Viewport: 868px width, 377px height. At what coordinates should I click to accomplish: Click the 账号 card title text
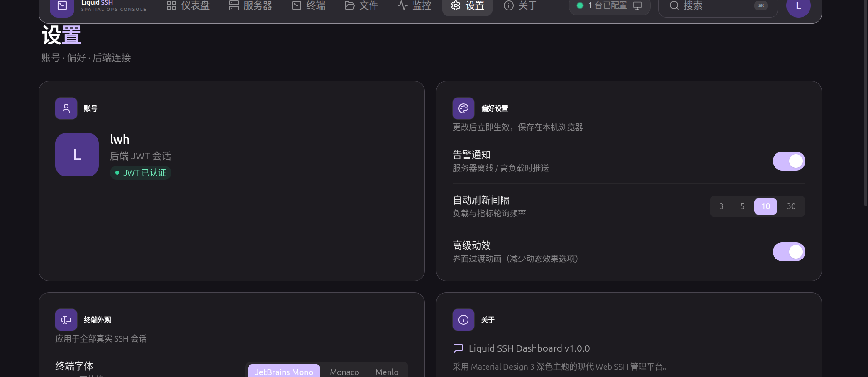coord(91,108)
